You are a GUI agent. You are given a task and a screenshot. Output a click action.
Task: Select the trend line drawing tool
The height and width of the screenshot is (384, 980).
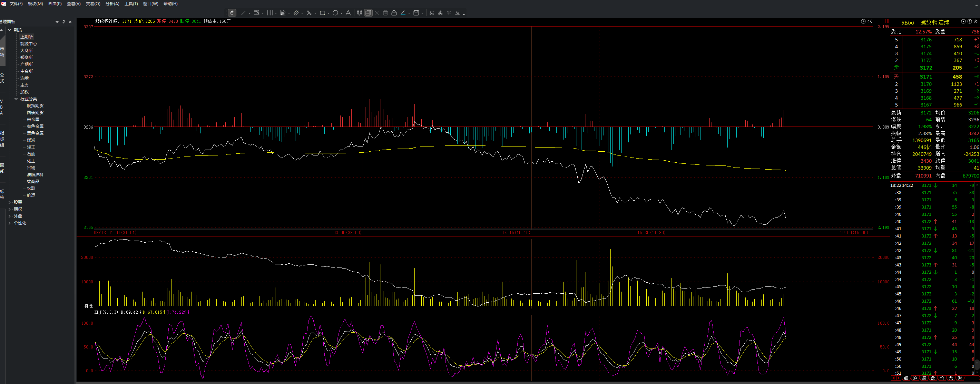click(x=244, y=13)
